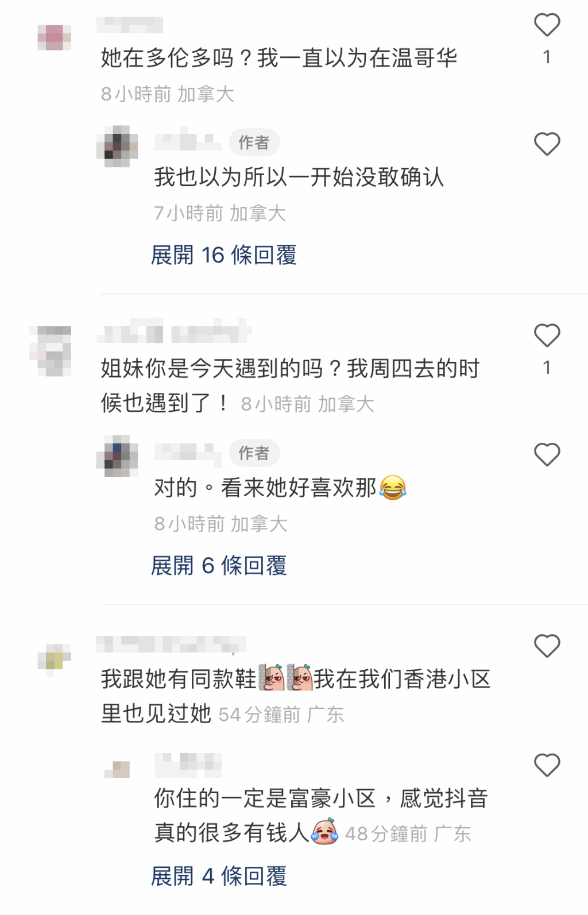The height and width of the screenshot is (915, 588).
Task: Like author's reply 我也以为所以一开始没敢确认
Action: (x=547, y=144)
